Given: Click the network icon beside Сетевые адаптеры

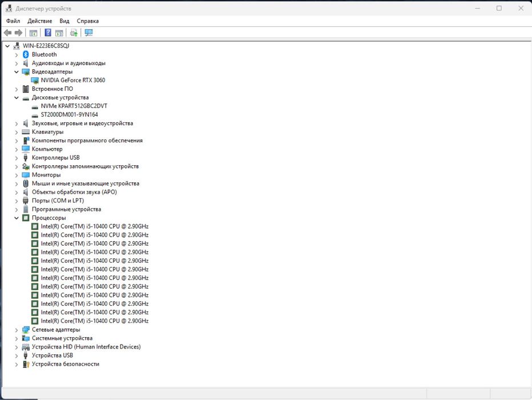Looking at the screenshot, I should [x=26, y=330].
